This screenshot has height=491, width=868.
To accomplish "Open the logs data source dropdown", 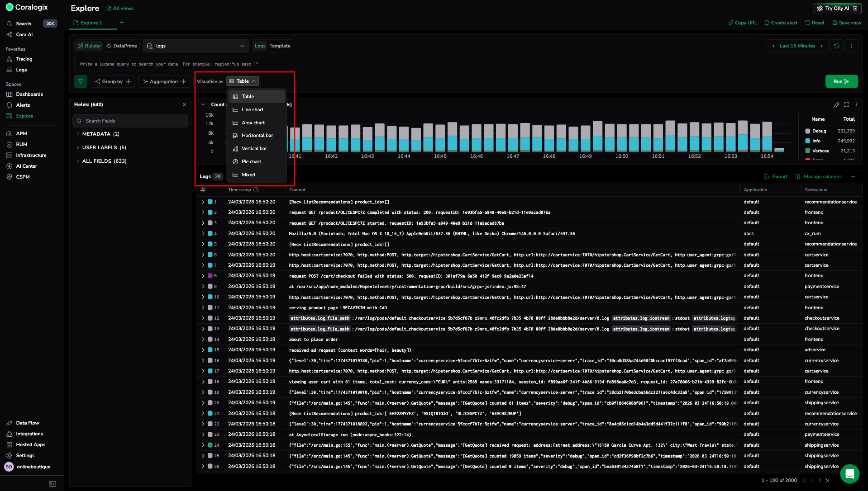I will pos(196,46).
